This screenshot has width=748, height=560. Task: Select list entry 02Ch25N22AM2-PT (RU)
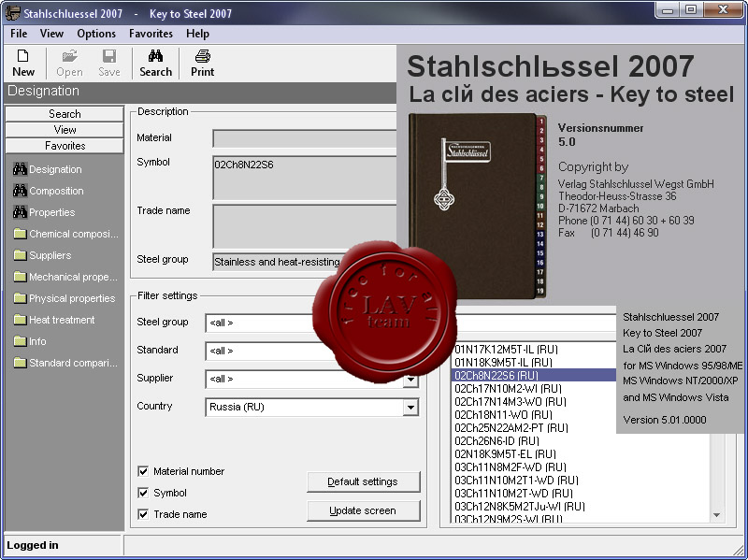point(511,428)
